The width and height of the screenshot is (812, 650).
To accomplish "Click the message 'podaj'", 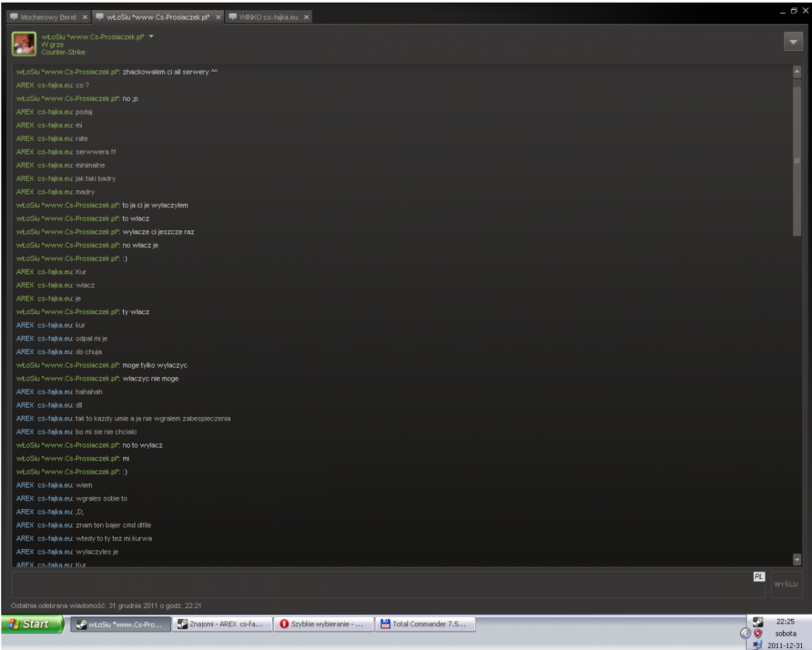I will click(84, 112).
